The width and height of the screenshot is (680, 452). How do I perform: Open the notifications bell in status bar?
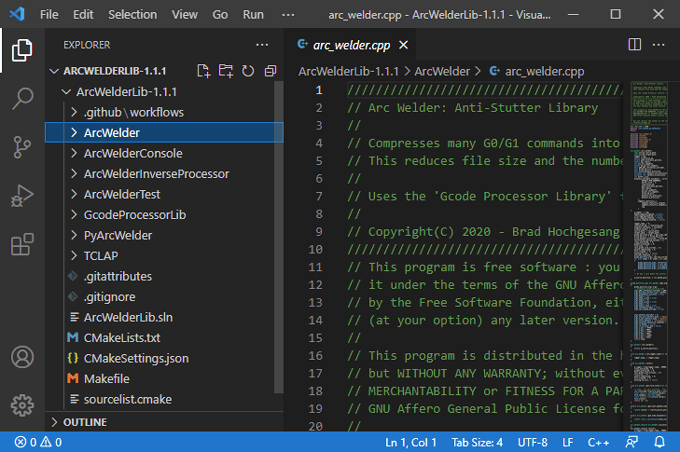tap(658, 441)
